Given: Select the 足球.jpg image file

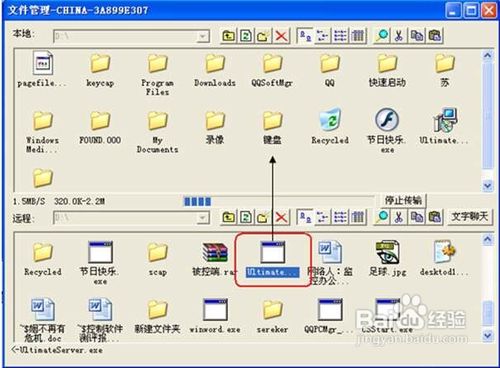Looking at the screenshot, I should pyautogui.click(x=387, y=259).
